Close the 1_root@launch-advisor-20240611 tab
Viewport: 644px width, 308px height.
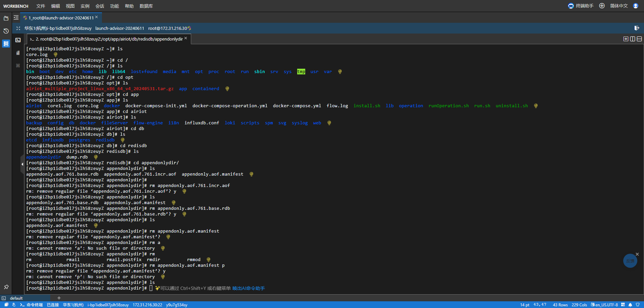97,17
